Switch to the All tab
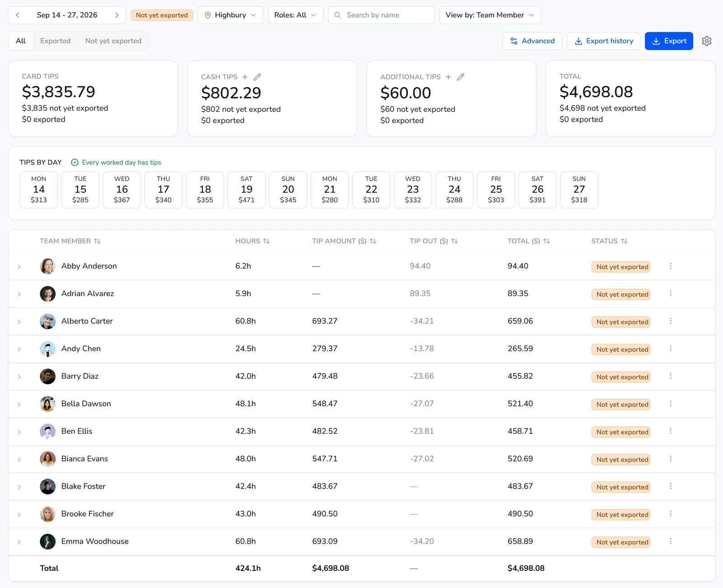This screenshot has height=588, width=723. point(21,41)
